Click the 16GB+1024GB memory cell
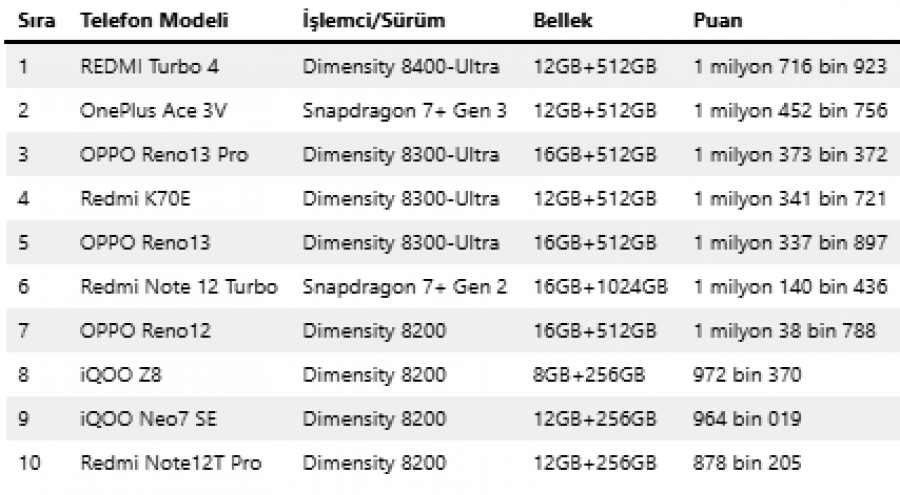This screenshot has width=900, height=495. click(600, 287)
